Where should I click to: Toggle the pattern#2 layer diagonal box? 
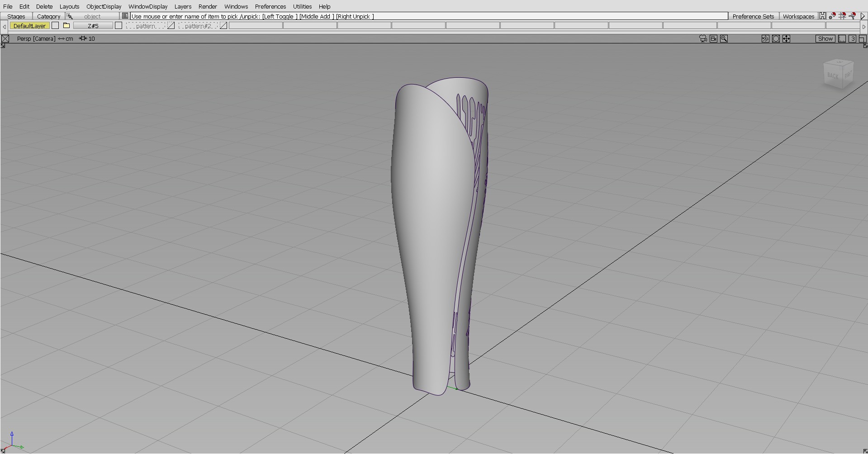[x=223, y=26]
